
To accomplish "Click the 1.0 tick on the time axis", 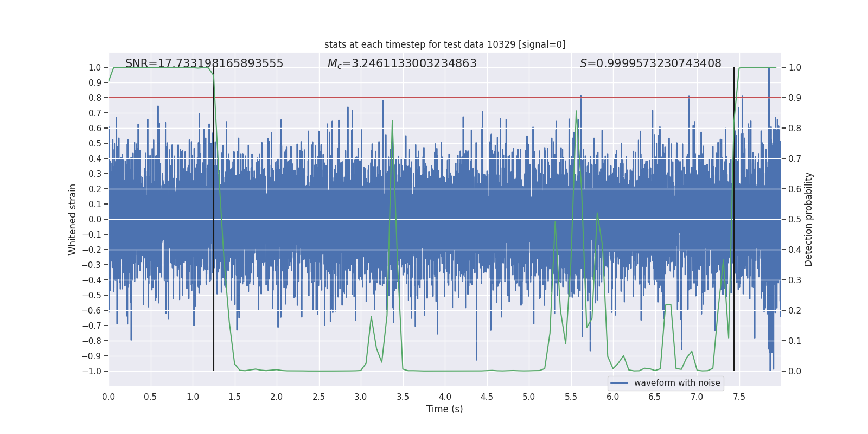I will [x=193, y=397].
